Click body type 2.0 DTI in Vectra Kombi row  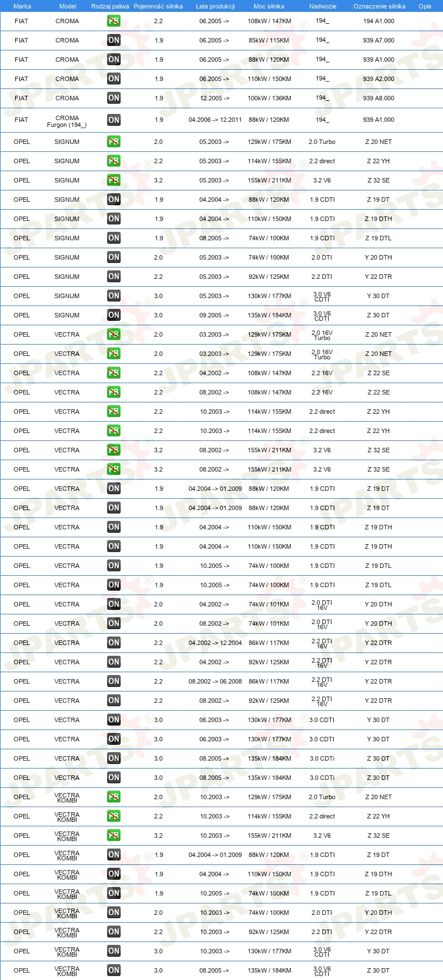pos(322,913)
